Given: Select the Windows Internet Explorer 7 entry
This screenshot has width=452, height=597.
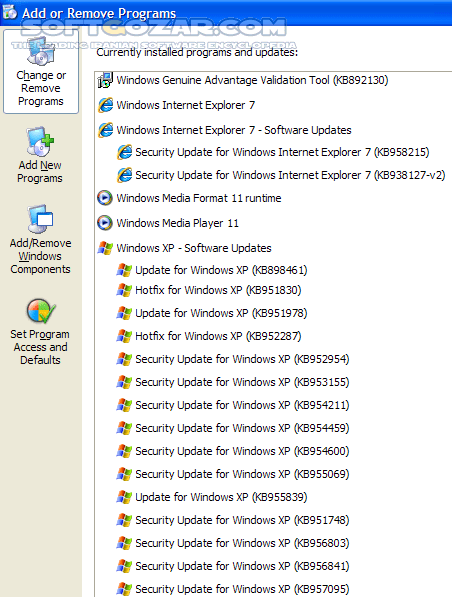Looking at the screenshot, I should pyautogui.click(x=185, y=105).
